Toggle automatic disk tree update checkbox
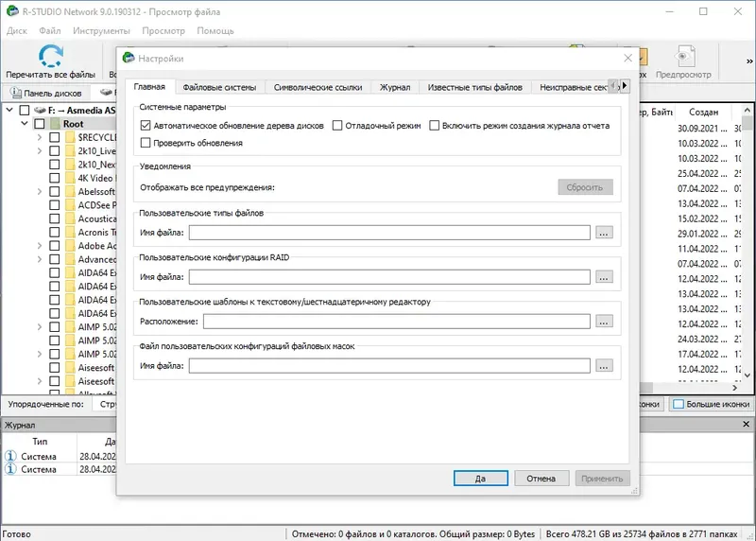 (x=146, y=126)
